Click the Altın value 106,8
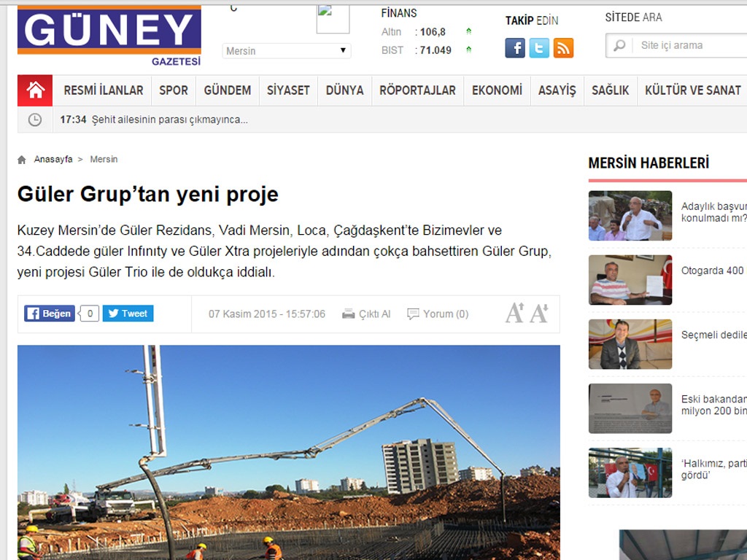747x560 pixels. click(433, 32)
